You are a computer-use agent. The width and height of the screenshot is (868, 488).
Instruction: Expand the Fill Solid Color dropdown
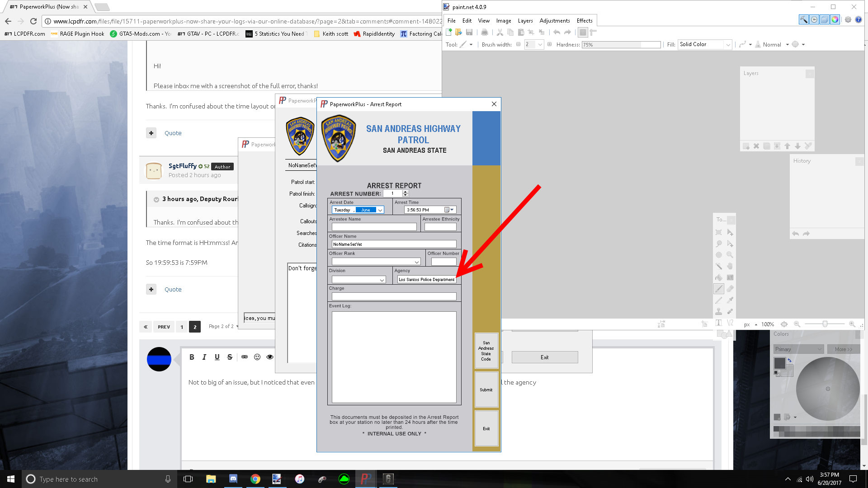[x=728, y=45]
